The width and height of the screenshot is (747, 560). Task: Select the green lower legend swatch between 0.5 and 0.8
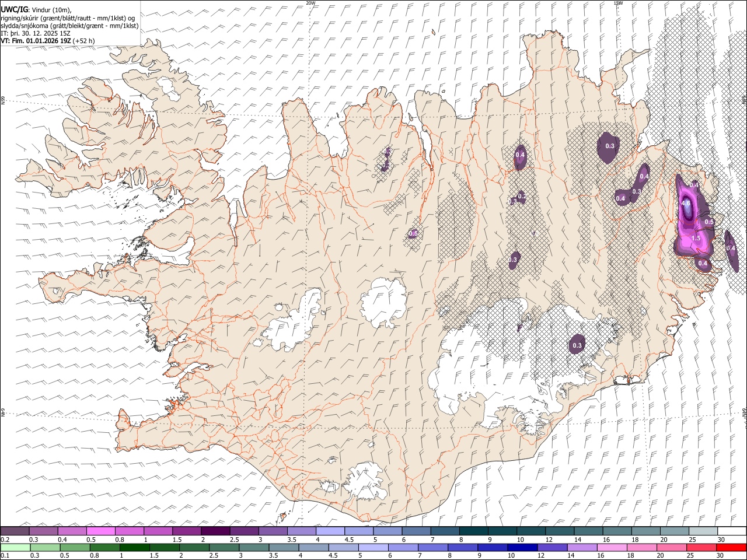(75, 547)
